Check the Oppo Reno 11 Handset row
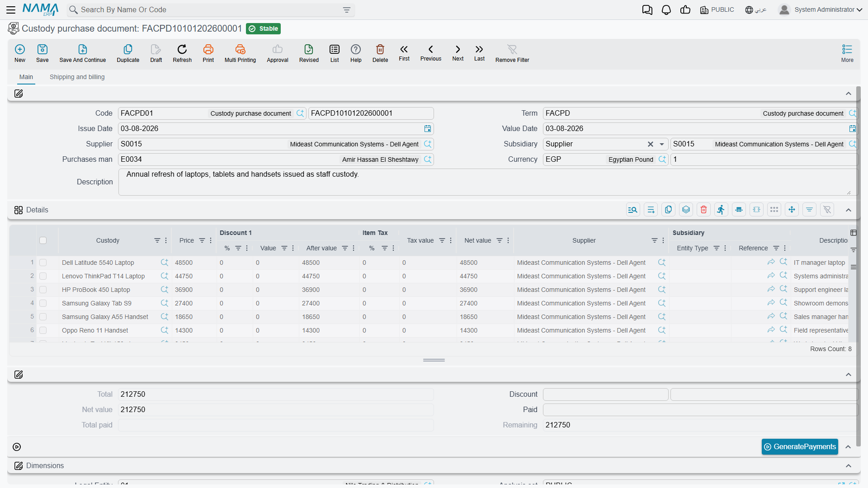Image resolution: width=868 pixels, height=488 pixels. click(x=43, y=330)
